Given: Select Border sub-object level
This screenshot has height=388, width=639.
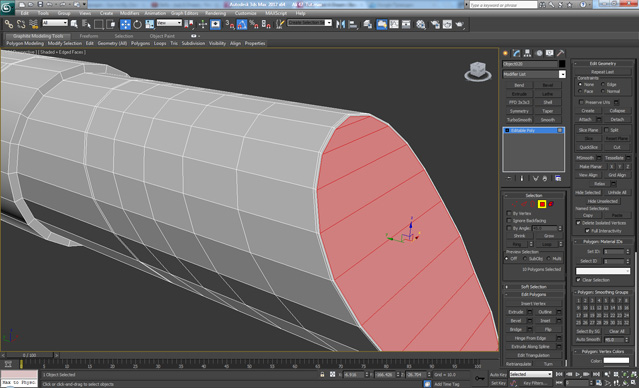Looking at the screenshot, I should (533, 204).
